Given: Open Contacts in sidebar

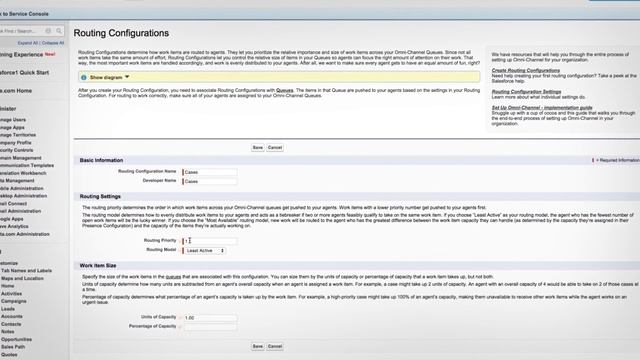Looking at the screenshot, I should point(11,324).
